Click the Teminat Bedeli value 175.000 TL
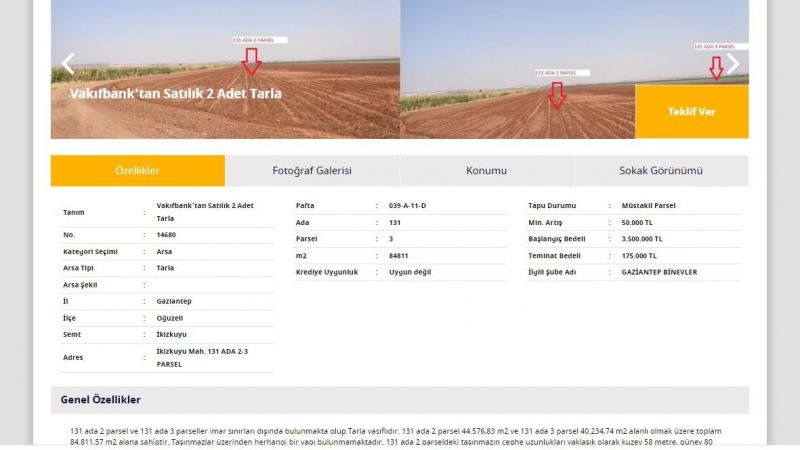Image resolution: width=800 pixels, height=450 pixels. pos(638,256)
